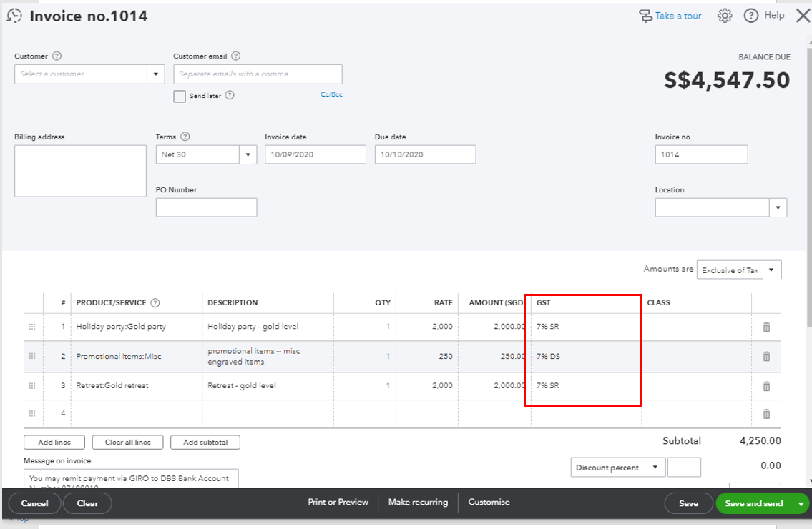The image size is (812, 529).
Task: Select Make recurring
Action: click(418, 503)
